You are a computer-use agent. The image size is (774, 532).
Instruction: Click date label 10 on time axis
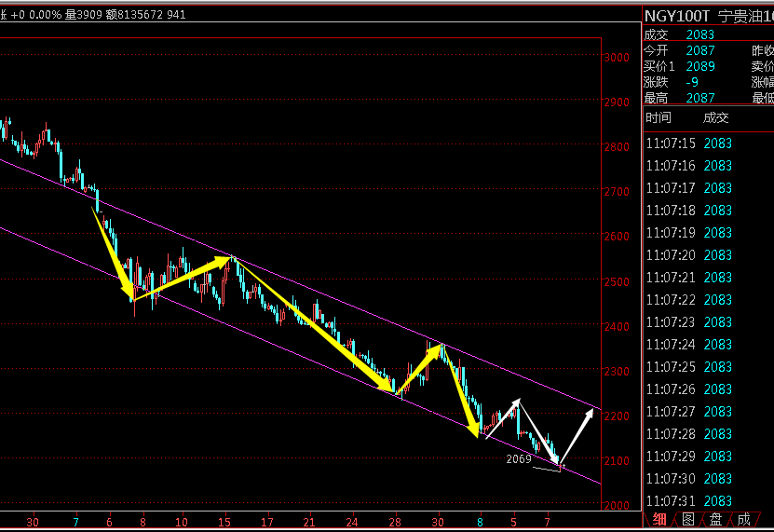182,522
